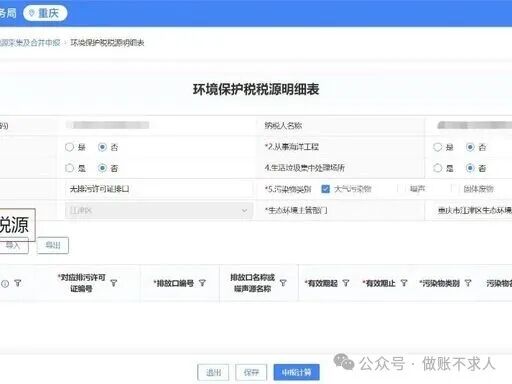Open filter for 排放口名称或噪声源名称 column

[x=283, y=283]
